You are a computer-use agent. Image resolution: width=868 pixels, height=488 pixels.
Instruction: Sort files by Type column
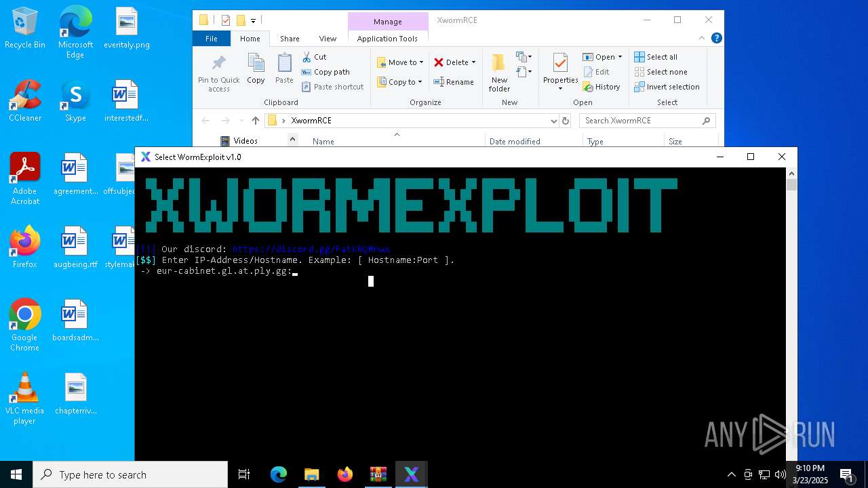click(x=595, y=141)
